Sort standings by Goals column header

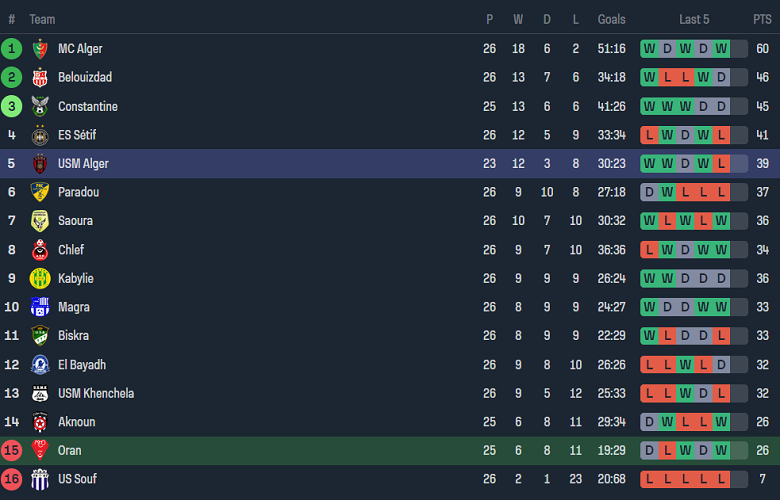click(x=611, y=19)
